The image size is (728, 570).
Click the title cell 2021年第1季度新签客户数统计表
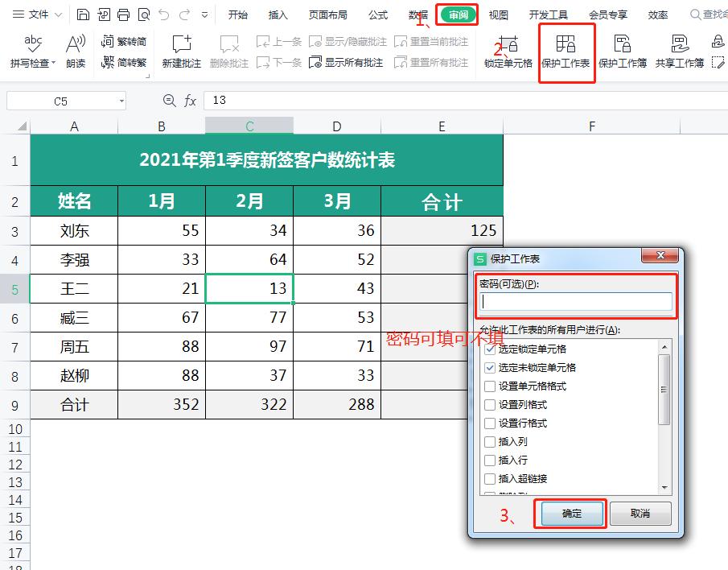pyautogui.click(x=266, y=159)
